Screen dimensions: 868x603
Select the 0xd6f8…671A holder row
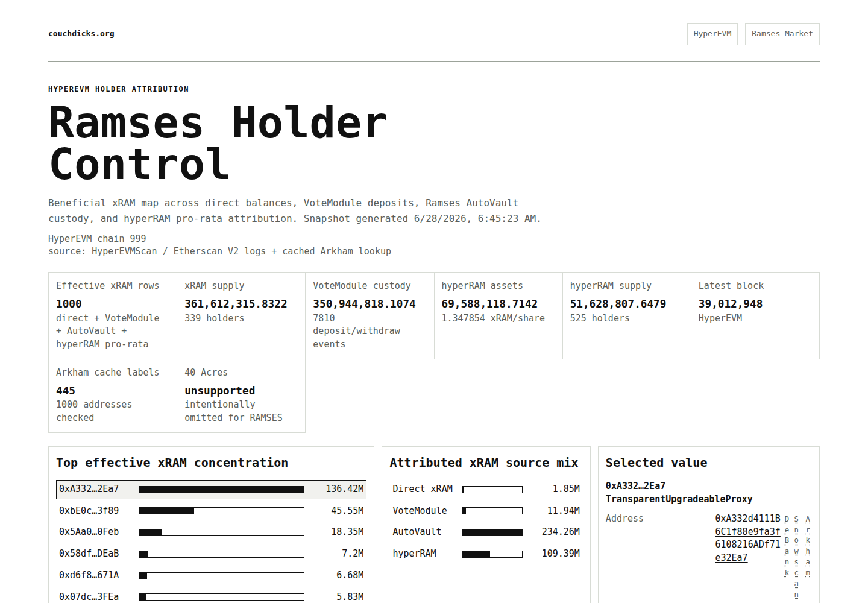pos(211,575)
